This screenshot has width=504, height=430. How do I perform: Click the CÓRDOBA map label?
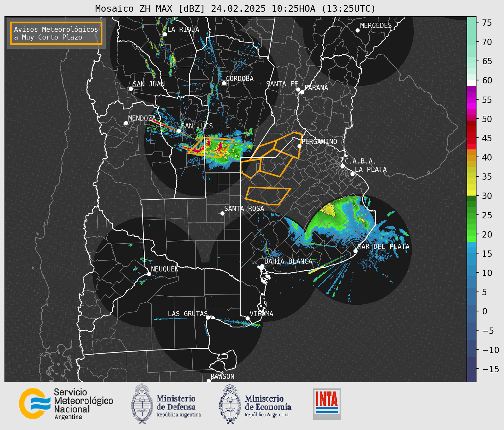click(x=240, y=79)
